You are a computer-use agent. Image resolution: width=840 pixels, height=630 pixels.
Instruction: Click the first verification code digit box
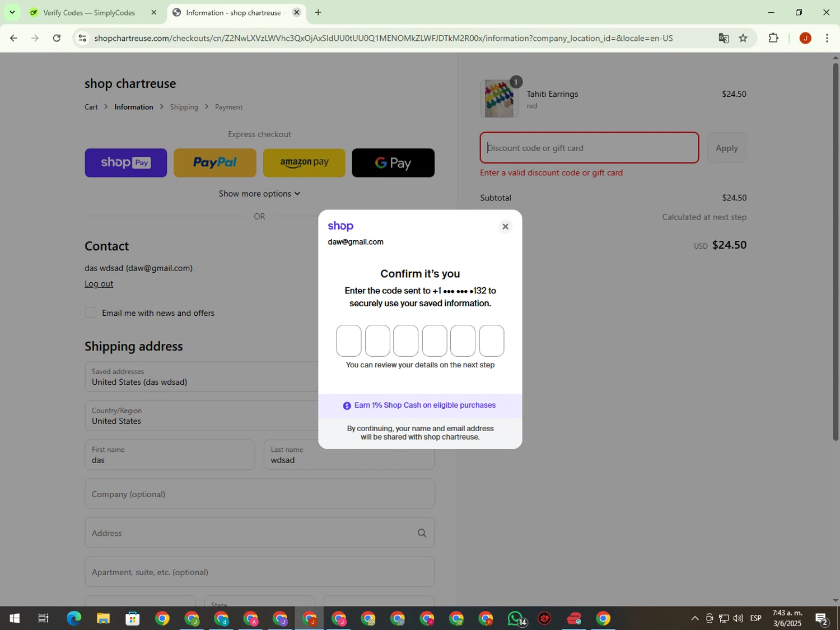pyautogui.click(x=348, y=340)
